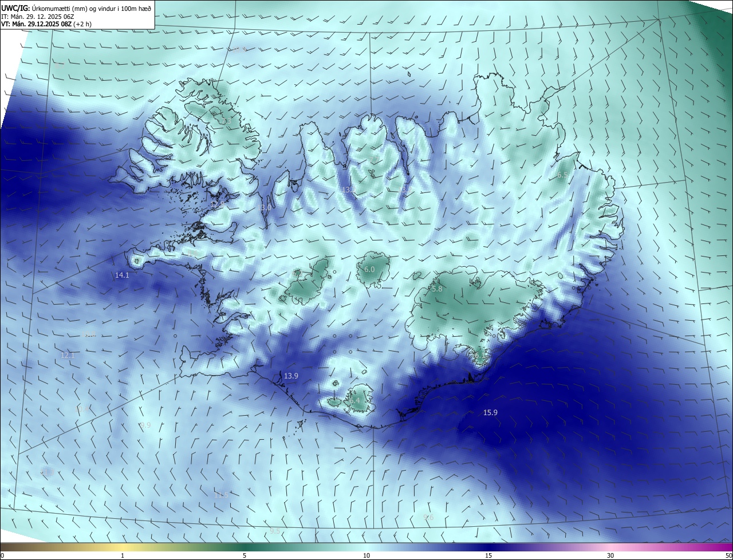Click the 13.9 value on south coast
733x560 pixels.
(x=291, y=376)
